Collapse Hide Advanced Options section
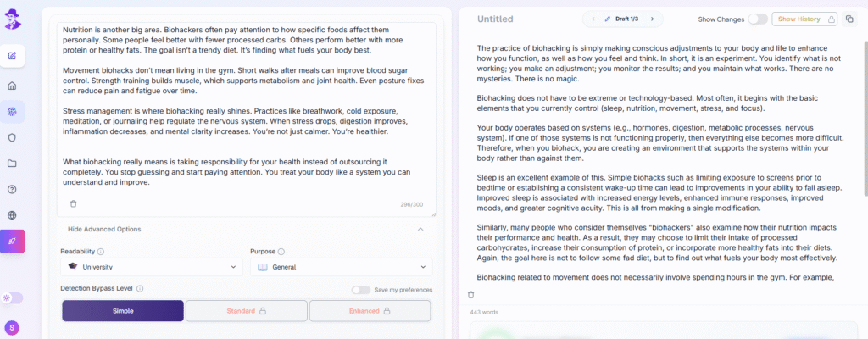 420,229
